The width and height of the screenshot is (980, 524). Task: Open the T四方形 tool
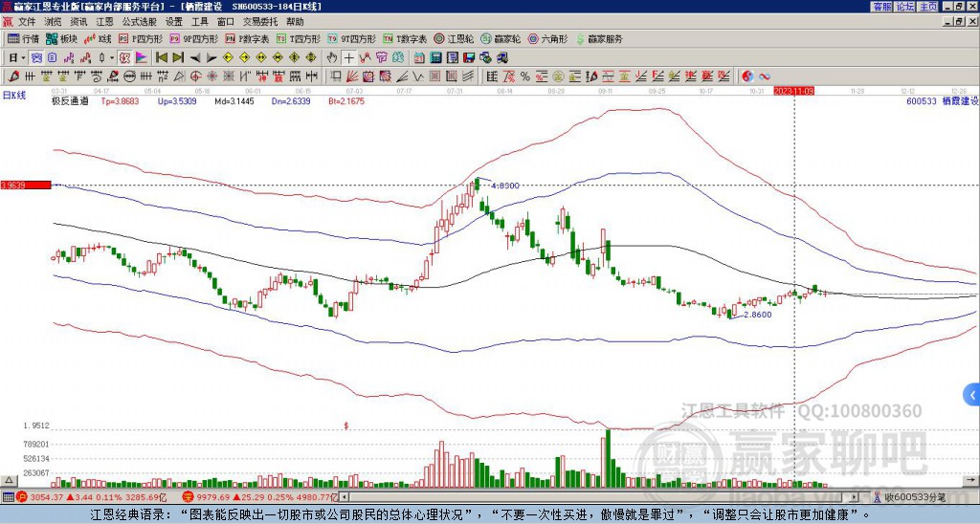(x=299, y=38)
